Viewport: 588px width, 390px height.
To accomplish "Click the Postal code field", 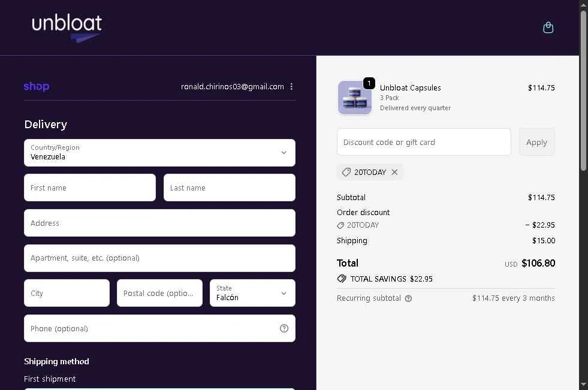I will click(159, 293).
